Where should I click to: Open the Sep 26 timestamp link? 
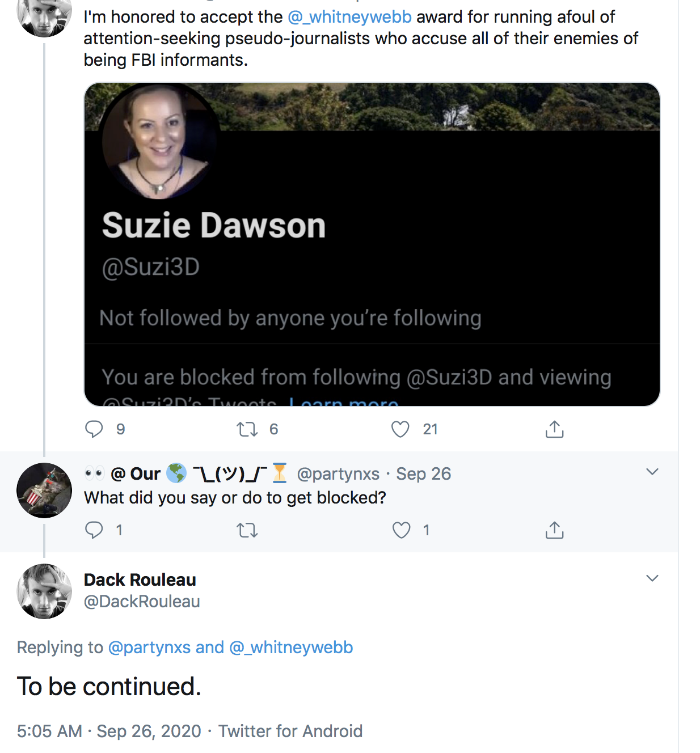(x=423, y=473)
